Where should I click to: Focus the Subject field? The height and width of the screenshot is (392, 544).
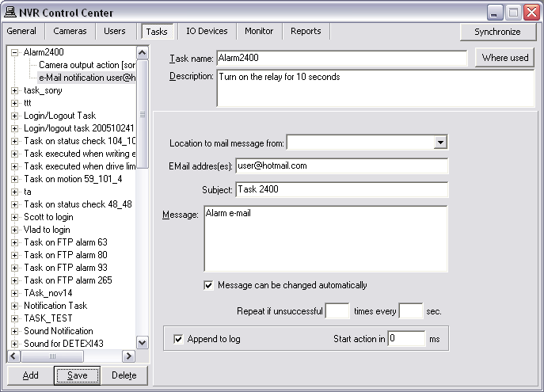coord(342,189)
